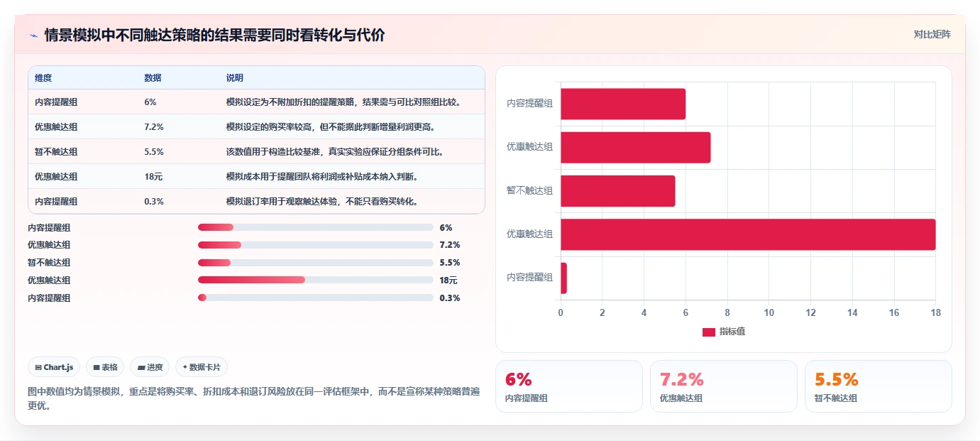Click x-axis tick label 0
The height and width of the screenshot is (441, 980).
pyautogui.click(x=561, y=312)
